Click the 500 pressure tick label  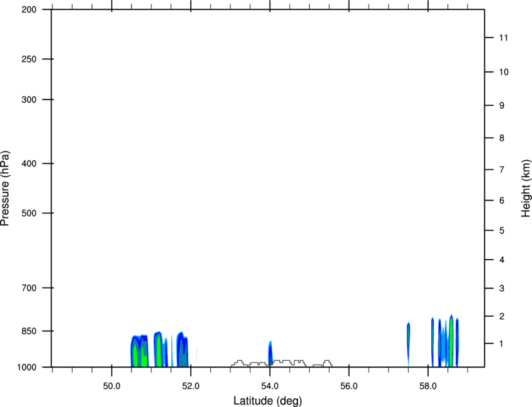point(29,213)
